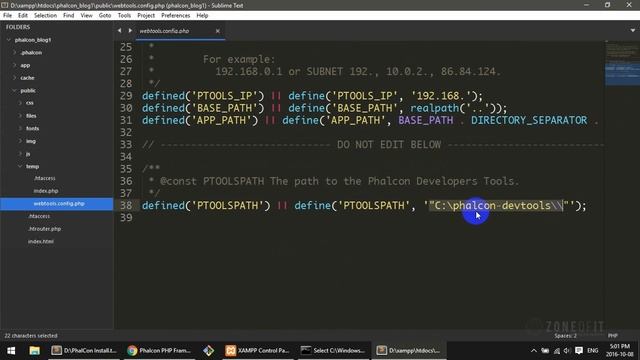This screenshot has height=360, width=640.
Task: Open .htrouter.php in the sidebar
Action: [44, 229]
